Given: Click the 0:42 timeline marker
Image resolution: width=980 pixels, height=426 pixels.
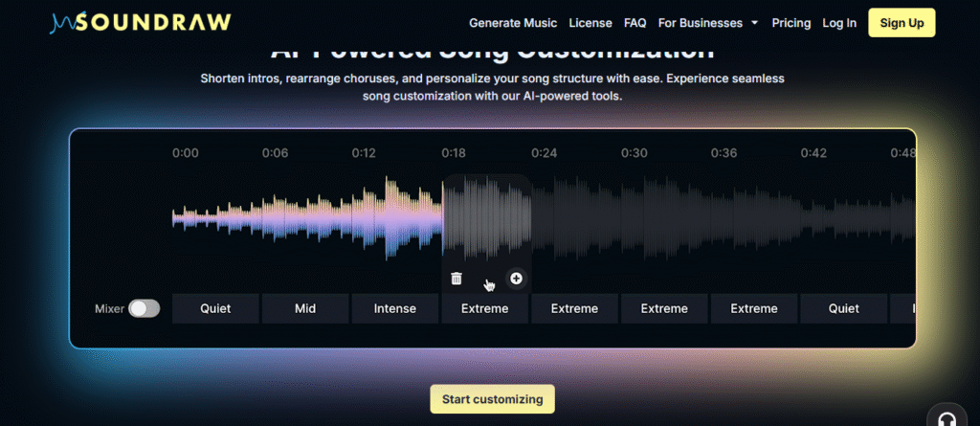Looking at the screenshot, I should click(813, 153).
